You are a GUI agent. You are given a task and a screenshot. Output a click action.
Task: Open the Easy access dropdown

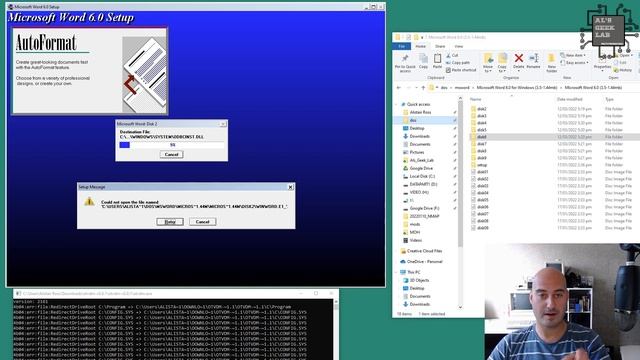click(x=575, y=62)
